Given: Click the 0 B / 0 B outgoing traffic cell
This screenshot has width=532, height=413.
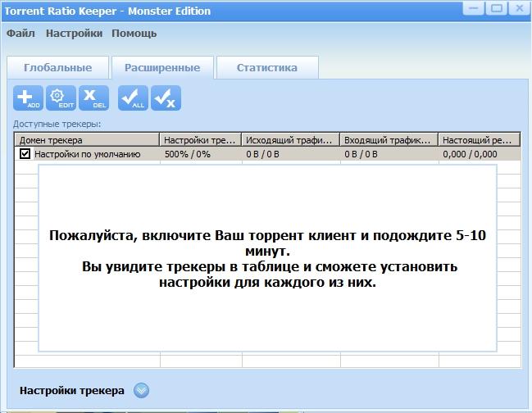Looking at the screenshot, I should 262,154.
